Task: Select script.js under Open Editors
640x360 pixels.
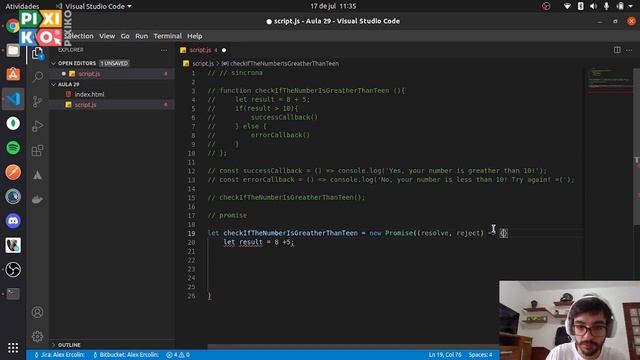Action: pyautogui.click(x=89, y=74)
